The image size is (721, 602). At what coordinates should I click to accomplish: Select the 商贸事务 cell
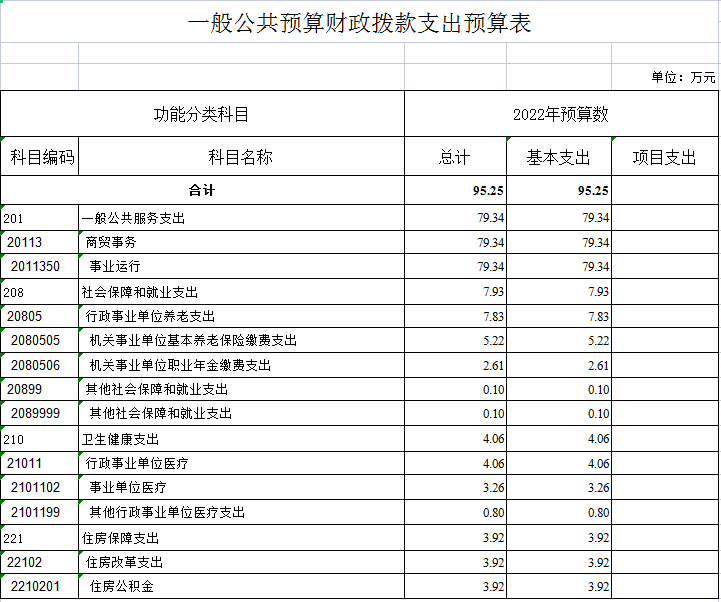click(241, 242)
